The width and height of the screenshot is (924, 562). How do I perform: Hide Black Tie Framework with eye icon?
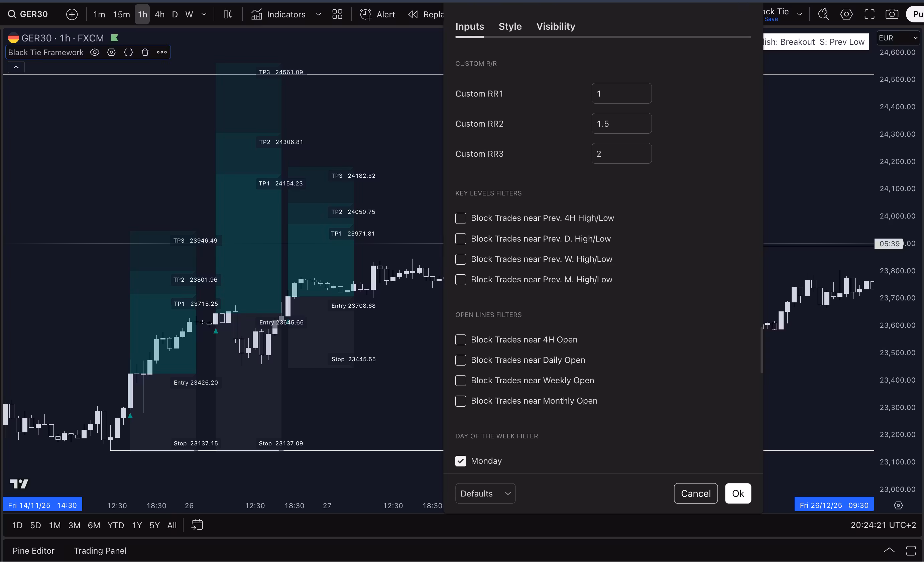point(95,52)
